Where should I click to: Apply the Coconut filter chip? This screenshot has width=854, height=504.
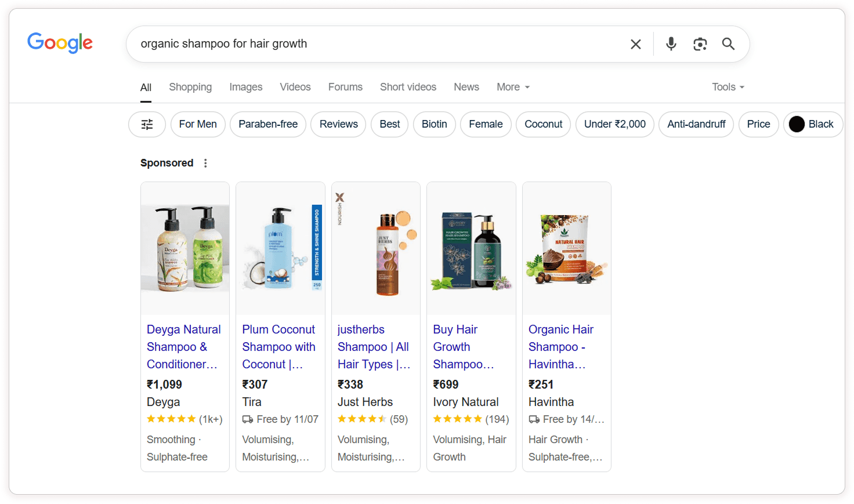[x=544, y=124]
